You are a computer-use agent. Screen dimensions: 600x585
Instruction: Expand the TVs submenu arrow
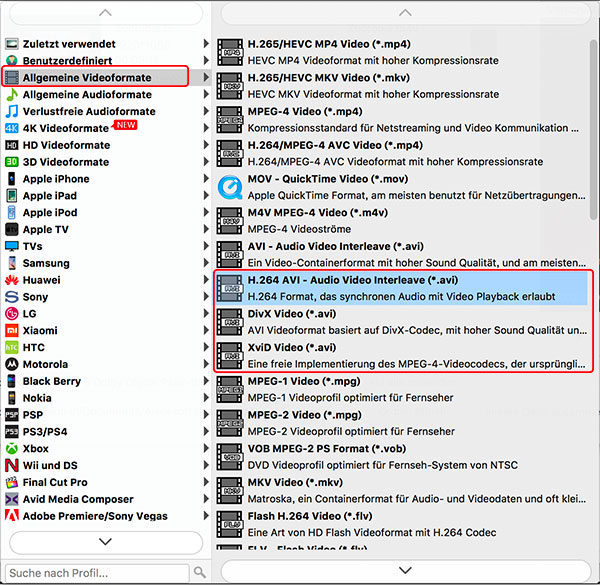(206, 246)
